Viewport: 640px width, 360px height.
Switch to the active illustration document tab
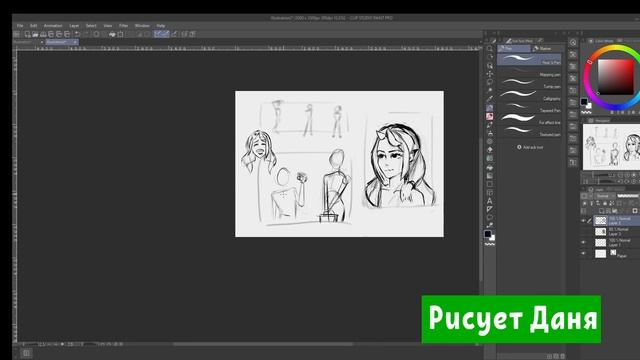[x=62, y=42]
